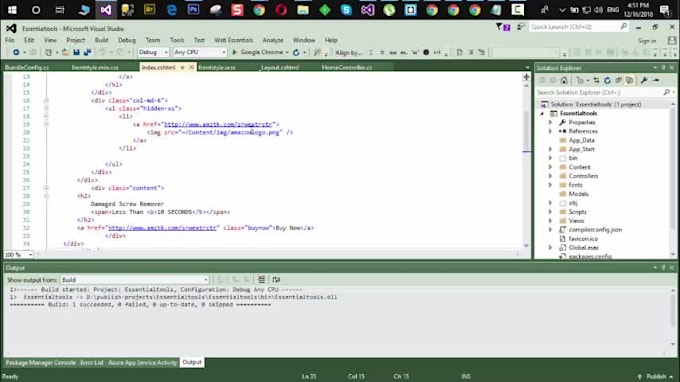Expand the References node

[550, 131]
